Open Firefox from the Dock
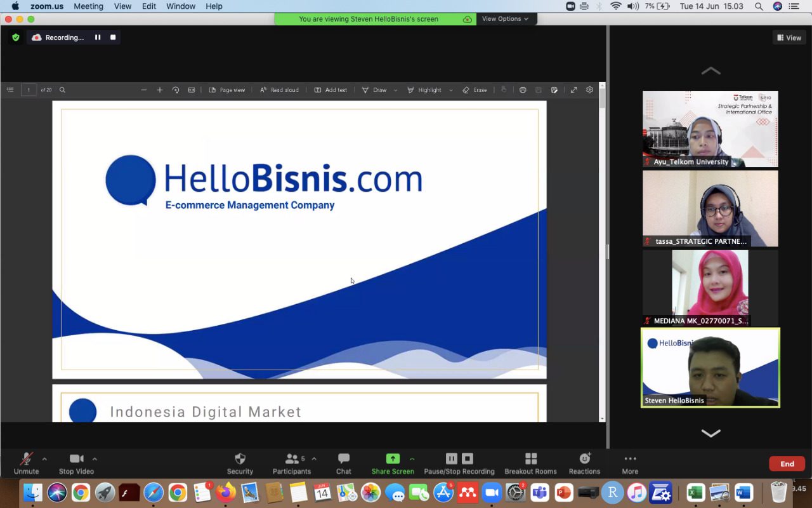The height and width of the screenshot is (508, 812). tap(225, 492)
